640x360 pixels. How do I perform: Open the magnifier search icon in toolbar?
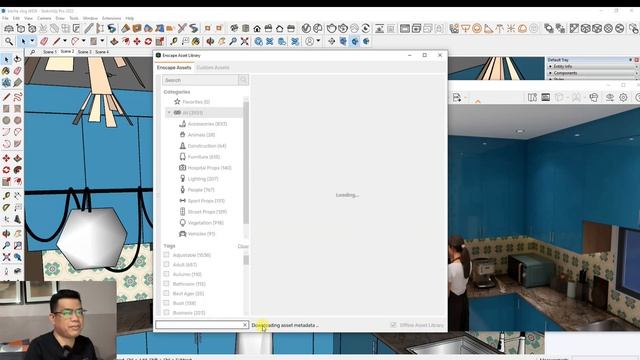click(9, 41)
